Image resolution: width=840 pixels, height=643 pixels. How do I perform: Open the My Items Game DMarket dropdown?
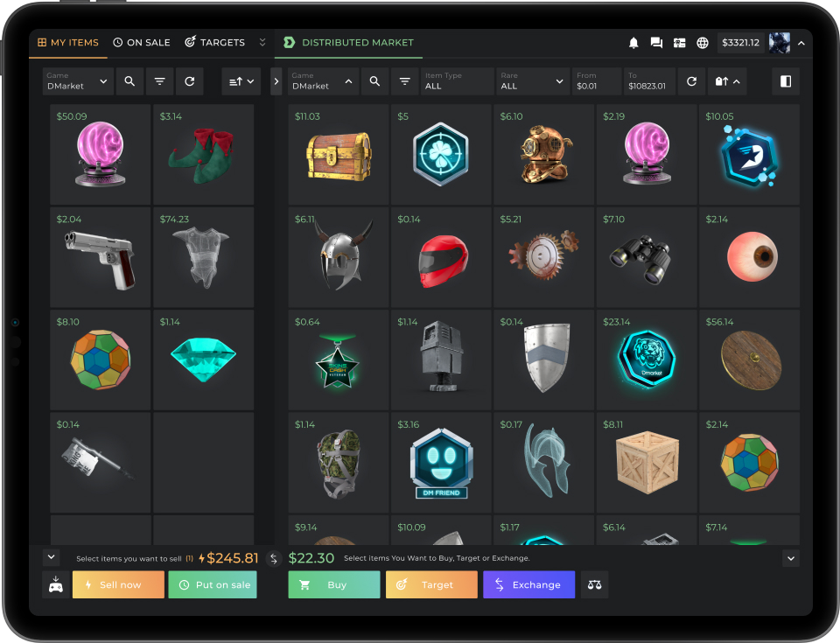click(x=78, y=81)
